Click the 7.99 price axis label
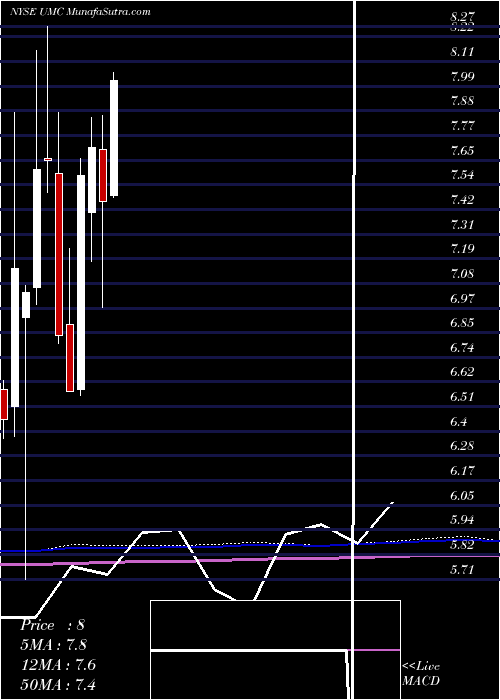Image resolution: width=500 pixels, height=700 pixels. coord(462,76)
